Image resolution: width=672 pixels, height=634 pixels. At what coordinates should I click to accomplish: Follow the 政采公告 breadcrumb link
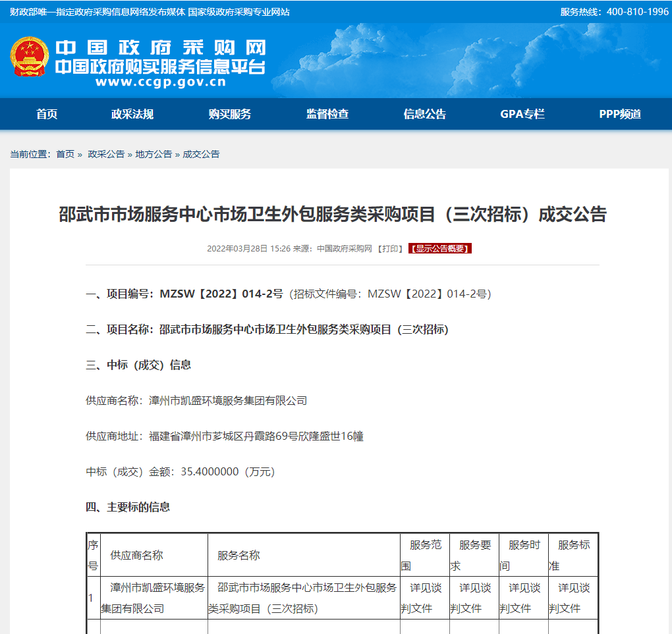coord(106,154)
